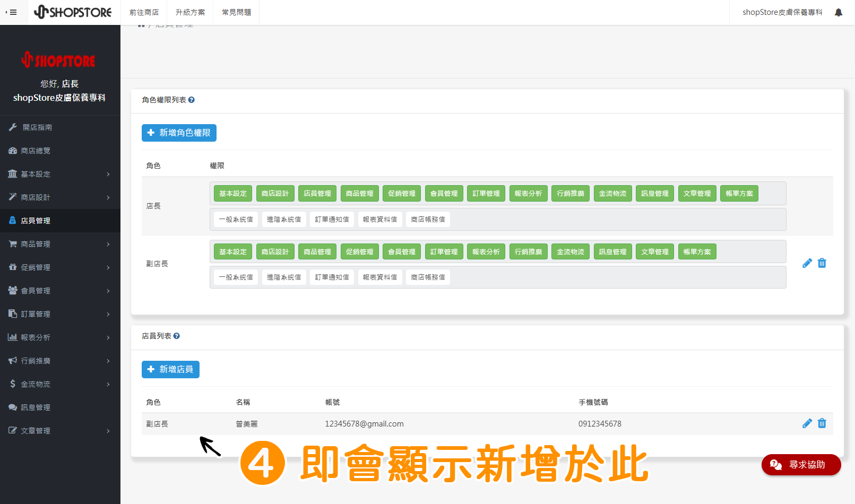This screenshot has width=855, height=504.
Task: Expand 訂單管理 submenu chevron
Action: [108, 314]
